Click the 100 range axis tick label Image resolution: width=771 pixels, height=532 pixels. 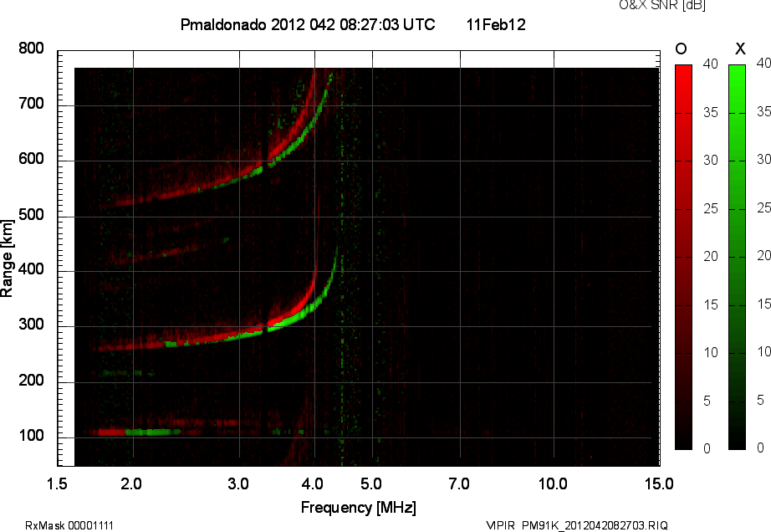pos(31,435)
